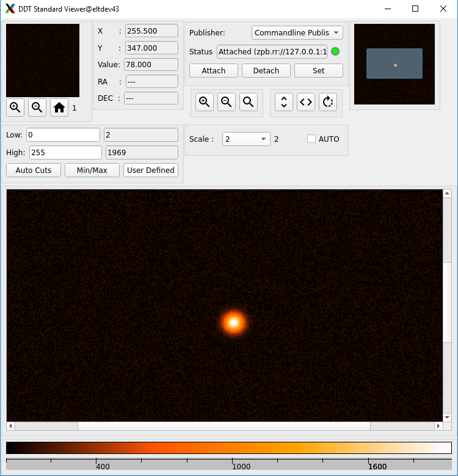
Task: Click the plain magnifier zoom-fit icon
Action: (249, 103)
